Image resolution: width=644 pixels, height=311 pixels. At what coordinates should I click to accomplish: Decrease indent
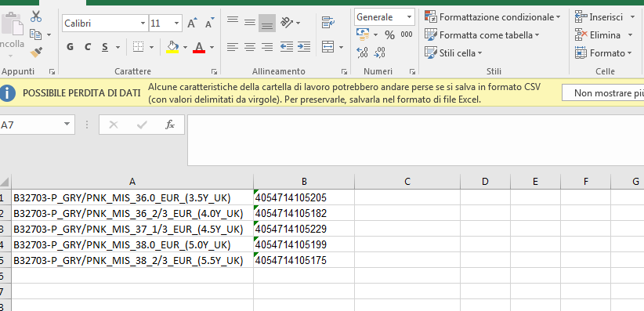click(287, 47)
